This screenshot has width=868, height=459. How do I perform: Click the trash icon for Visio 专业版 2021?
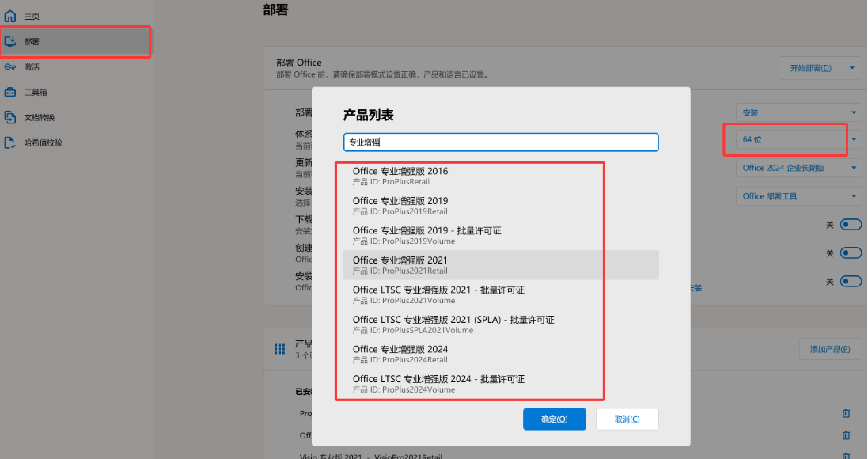point(846,456)
